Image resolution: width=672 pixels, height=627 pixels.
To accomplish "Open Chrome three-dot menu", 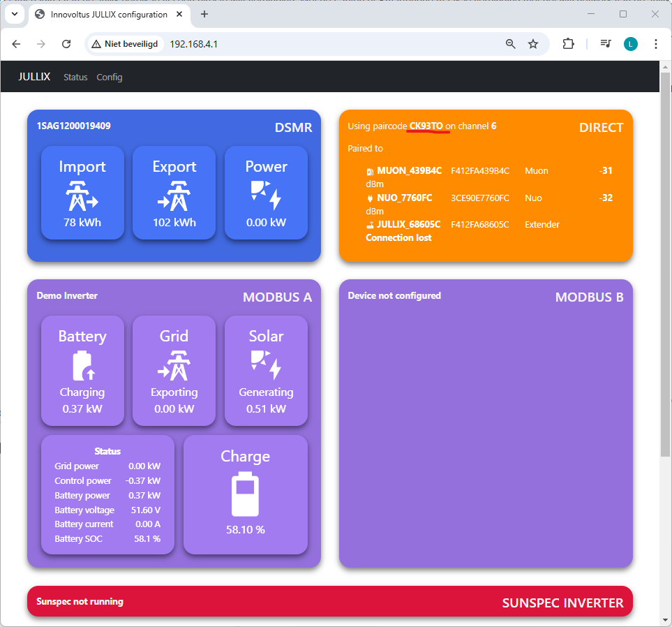I will coord(656,44).
